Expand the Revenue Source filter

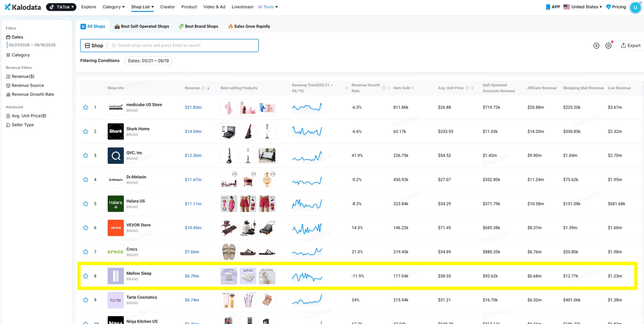click(25, 85)
